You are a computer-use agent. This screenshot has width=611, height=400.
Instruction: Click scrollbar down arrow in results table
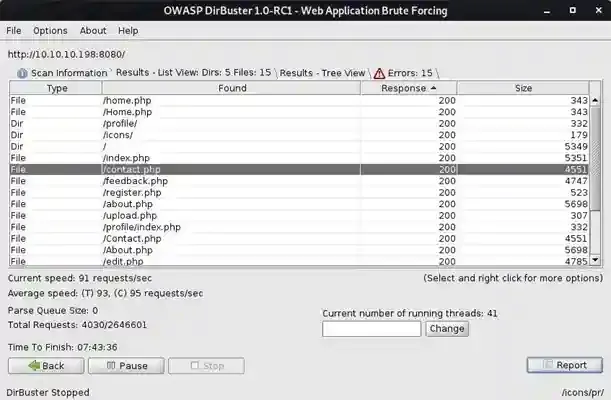click(595, 260)
